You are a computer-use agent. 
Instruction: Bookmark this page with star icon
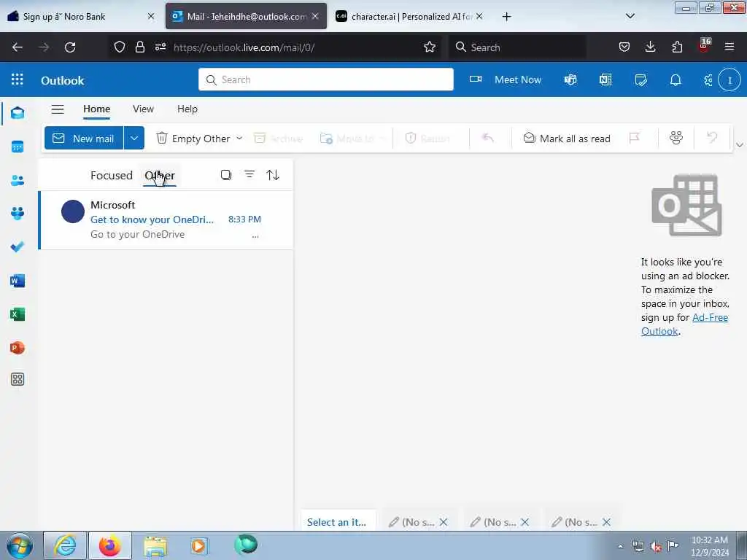tap(429, 47)
